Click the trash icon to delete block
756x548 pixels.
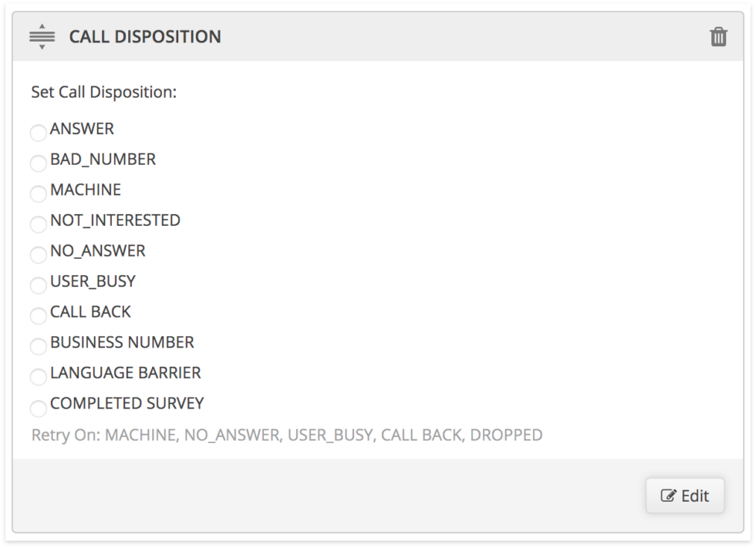(x=718, y=36)
